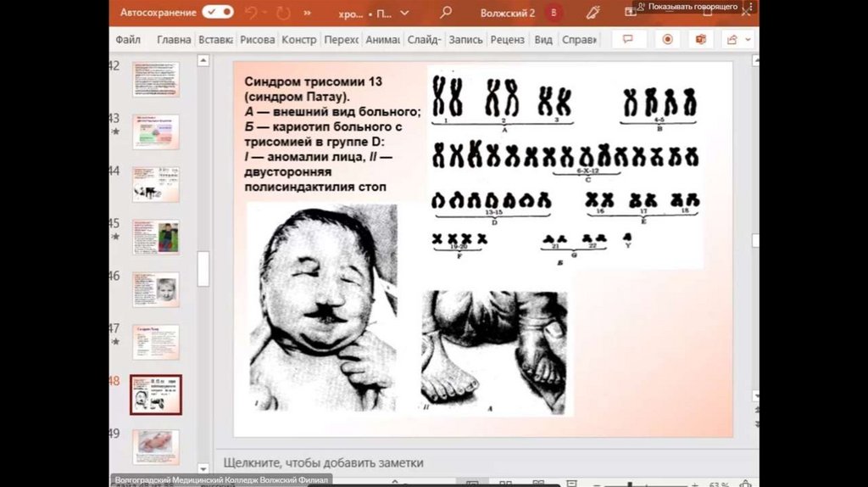The height and width of the screenshot is (487, 868).
Task: Click the Present in Teams icon
Action: pyautogui.click(x=701, y=39)
